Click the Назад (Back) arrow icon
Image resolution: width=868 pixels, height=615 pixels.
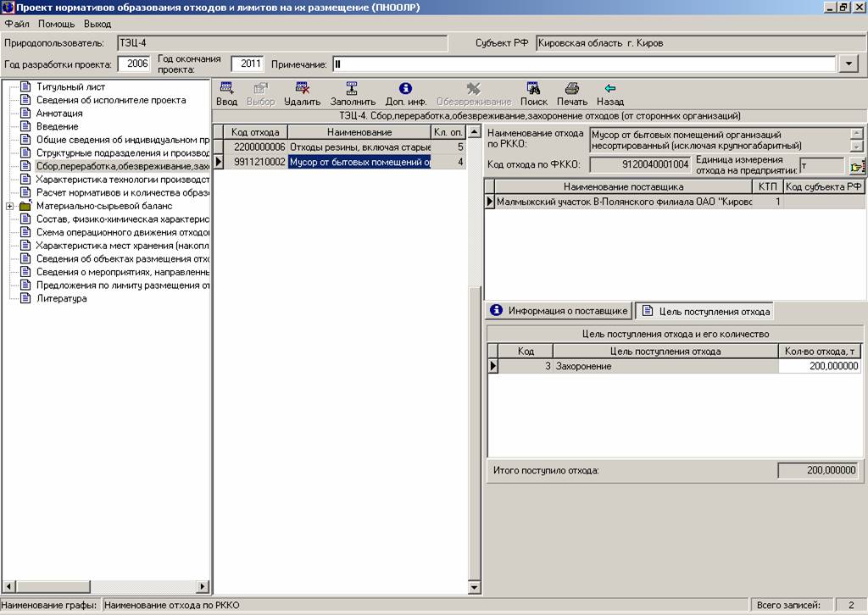pos(609,89)
